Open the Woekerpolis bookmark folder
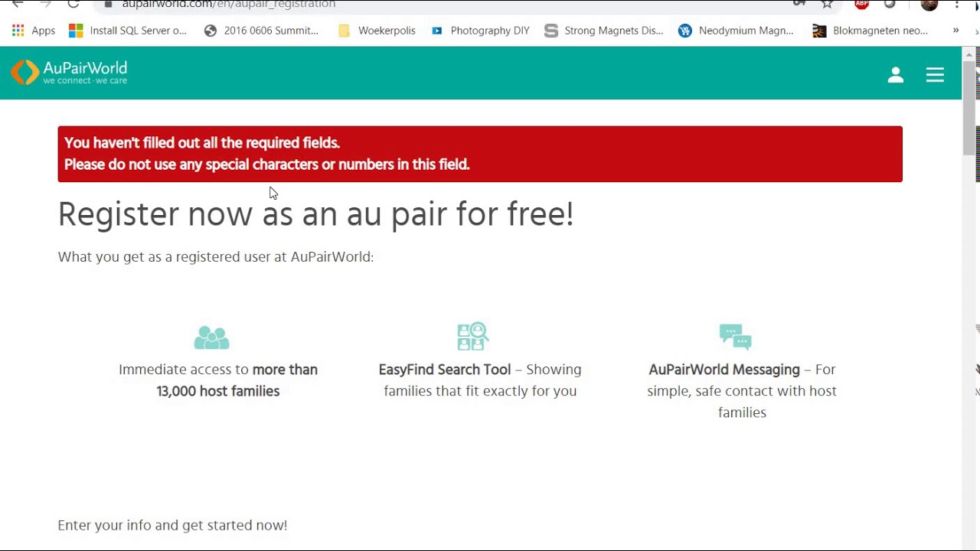Image resolution: width=980 pixels, height=551 pixels. pyautogui.click(x=377, y=31)
